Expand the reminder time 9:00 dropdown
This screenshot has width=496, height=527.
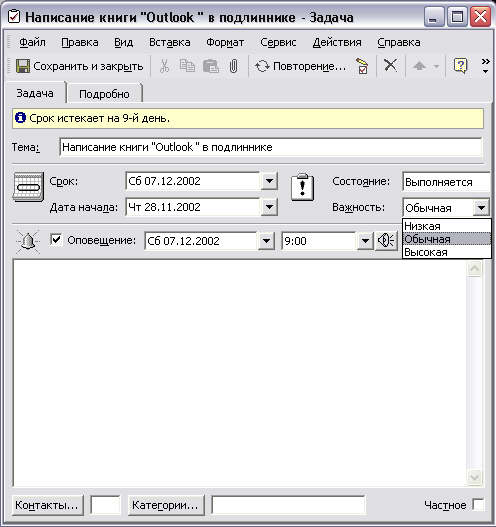[x=365, y=241]
